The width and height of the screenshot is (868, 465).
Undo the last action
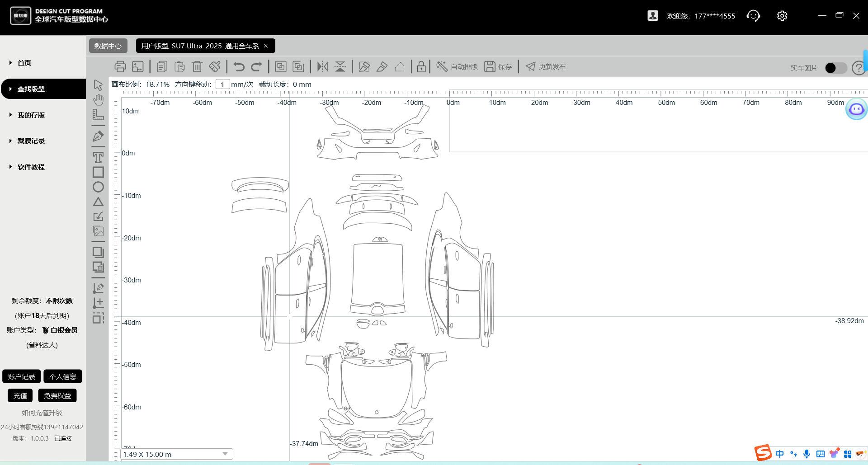pyautogui.click(x=239, y=67)
